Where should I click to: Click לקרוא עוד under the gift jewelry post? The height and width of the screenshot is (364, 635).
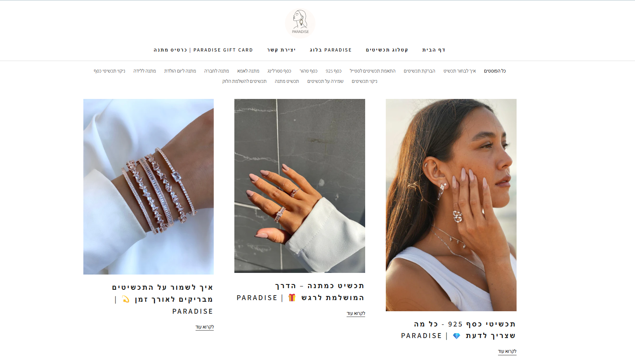[x=356, y=314]
